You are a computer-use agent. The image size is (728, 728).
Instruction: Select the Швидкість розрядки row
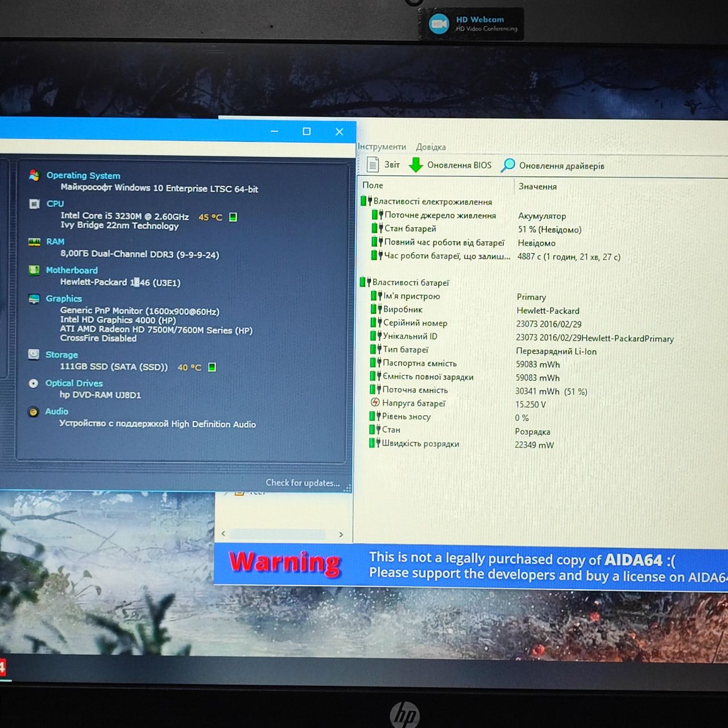pos(415,443)
